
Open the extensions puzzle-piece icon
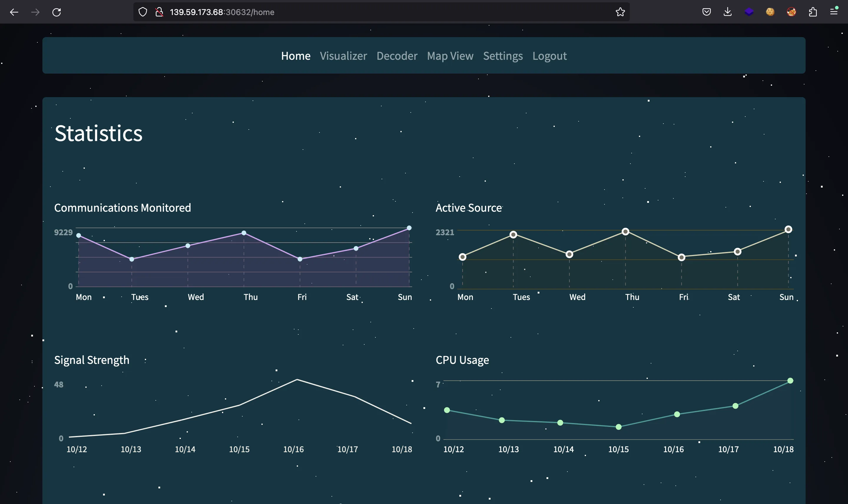tap(813, 12)
